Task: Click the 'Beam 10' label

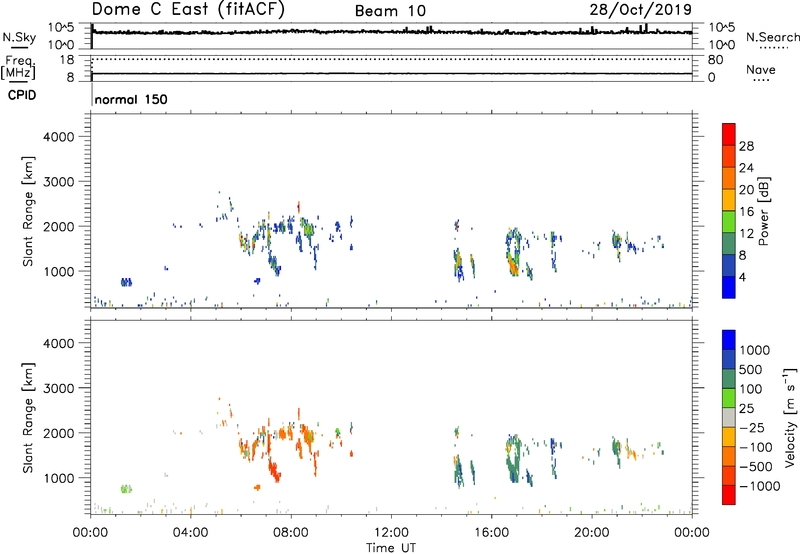Action: (x=390, y=11)
